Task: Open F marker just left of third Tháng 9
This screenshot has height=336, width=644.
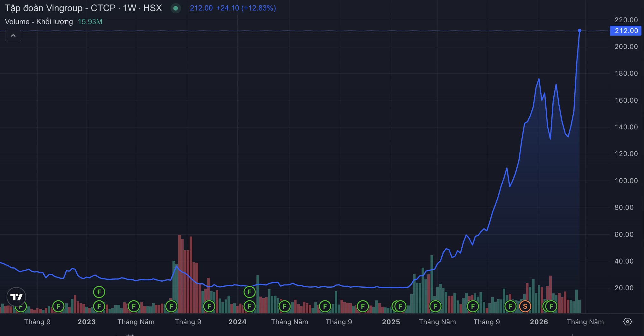Action: pyautogui.click(x=325, y=306)
